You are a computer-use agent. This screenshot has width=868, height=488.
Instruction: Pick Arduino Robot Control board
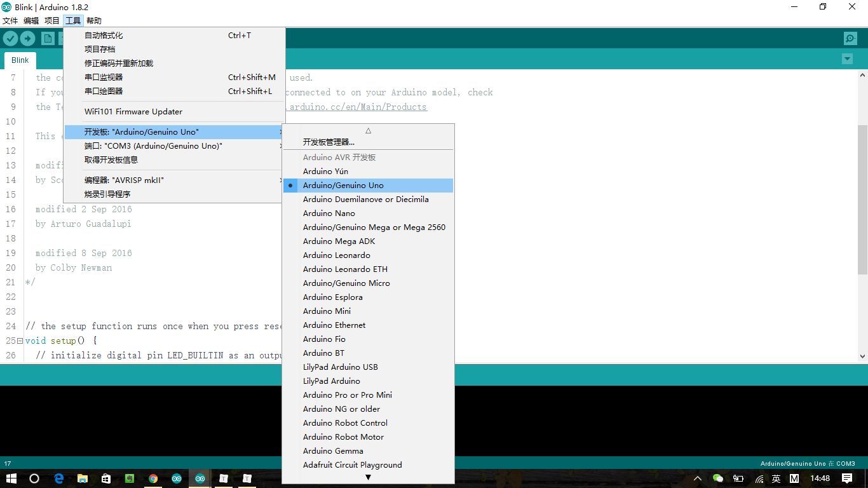(368, 423)
